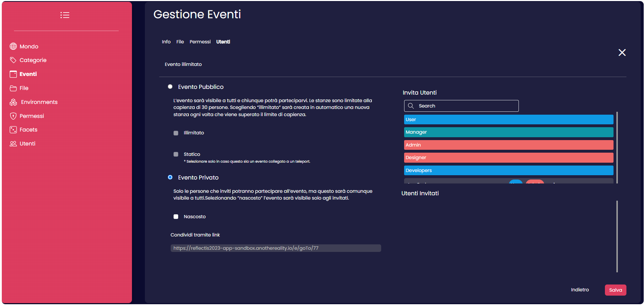
Task: Open Utenti via the people icon
Action: click(x=13, y=144)
